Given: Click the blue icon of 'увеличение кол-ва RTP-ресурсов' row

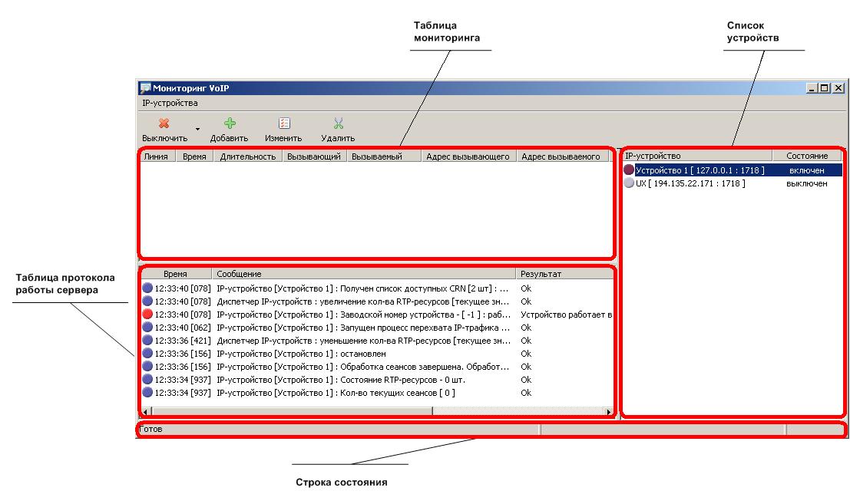Looking at the screenshot, I should pyautogui.click(x=147, y=301).
